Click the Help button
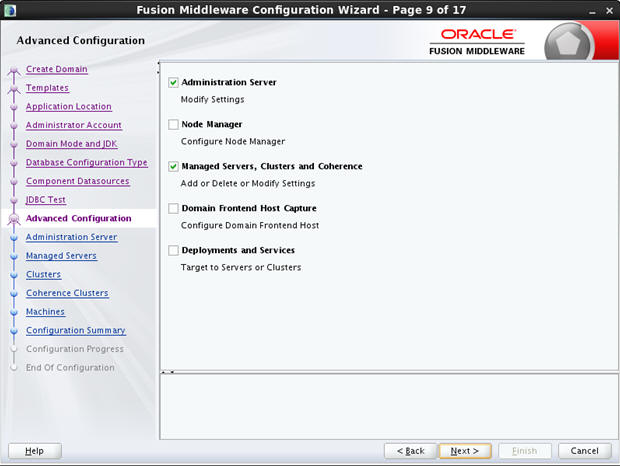This screenshot has height=466, width=620. tap(35, 451)
